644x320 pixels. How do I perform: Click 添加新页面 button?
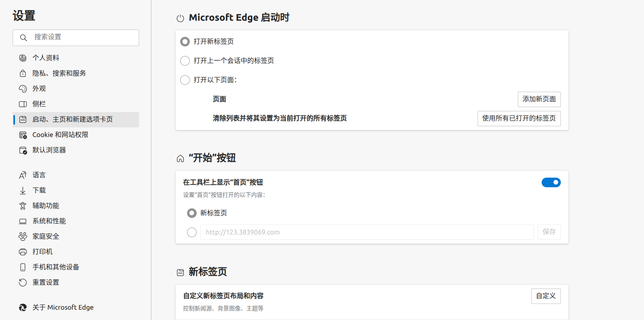pyautogui.click(x=539, y=99)
